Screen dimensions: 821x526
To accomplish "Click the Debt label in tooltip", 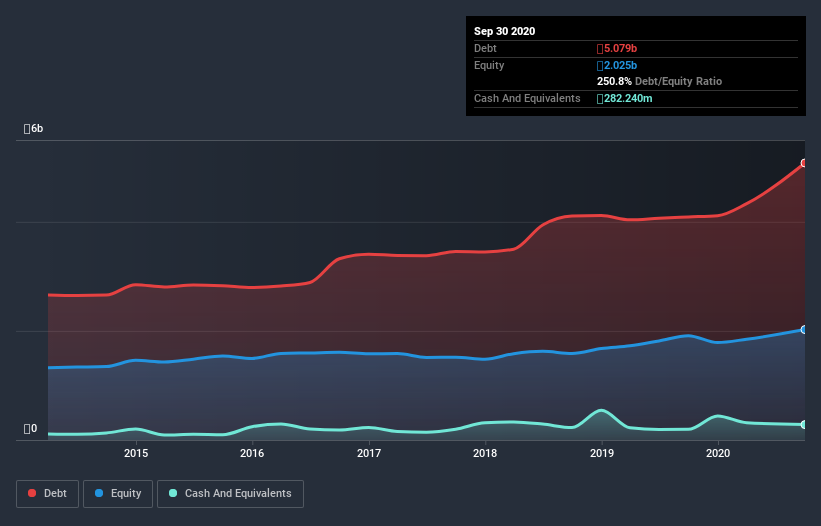I will (485, 49).
